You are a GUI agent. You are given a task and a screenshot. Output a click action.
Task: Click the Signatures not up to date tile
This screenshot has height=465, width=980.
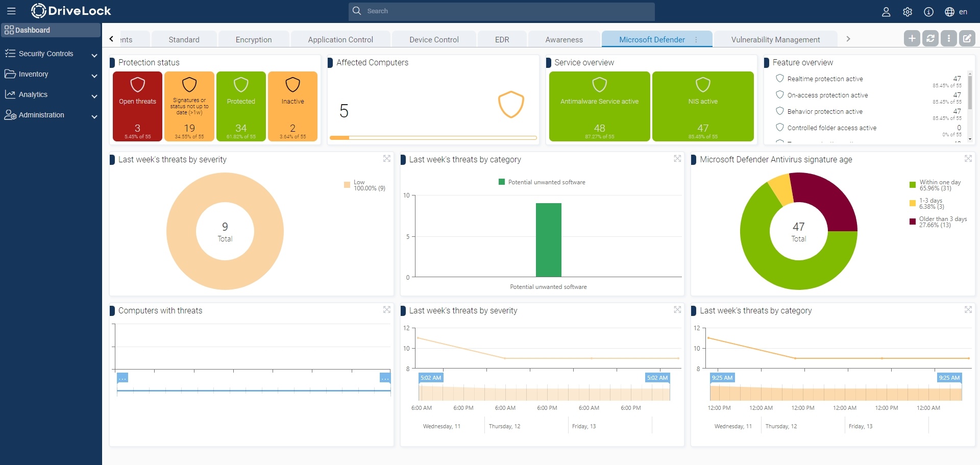189,106
